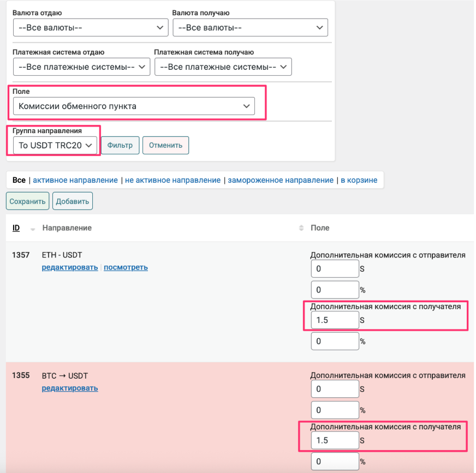This screenshot has width=476, height=473.
Task: Click the Добавить button
Action: (x=73, y=201)
